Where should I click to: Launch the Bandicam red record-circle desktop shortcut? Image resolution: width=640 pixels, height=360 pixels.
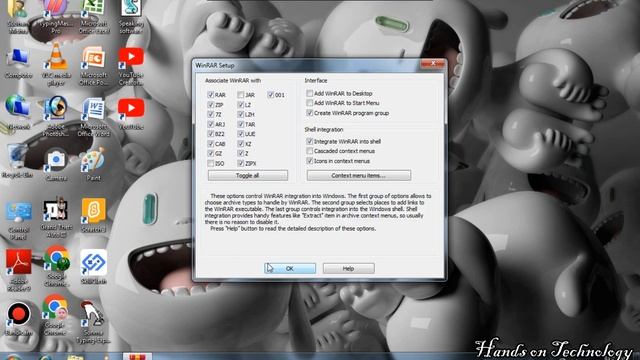(18, 318)
